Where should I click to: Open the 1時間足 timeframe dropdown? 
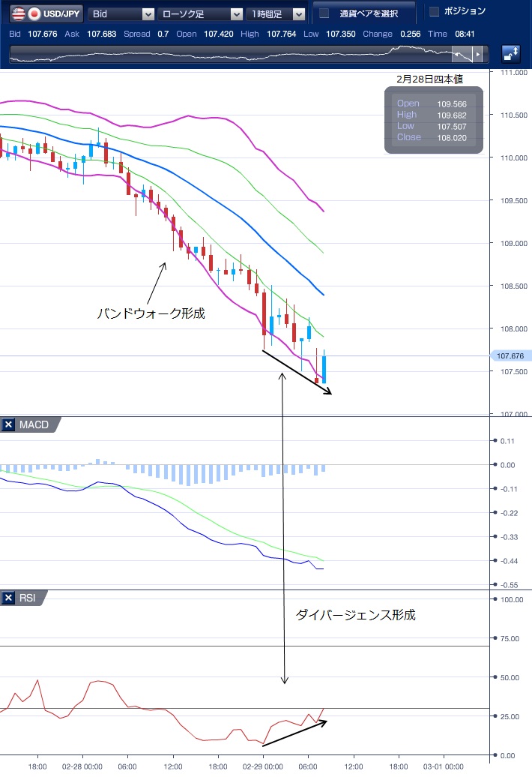[x=277, y=13]
